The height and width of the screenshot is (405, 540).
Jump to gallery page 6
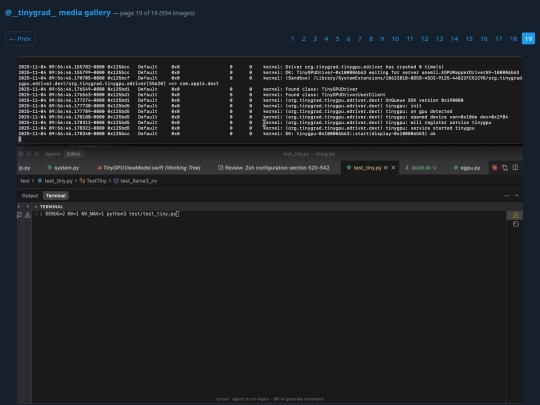[349, 39]
